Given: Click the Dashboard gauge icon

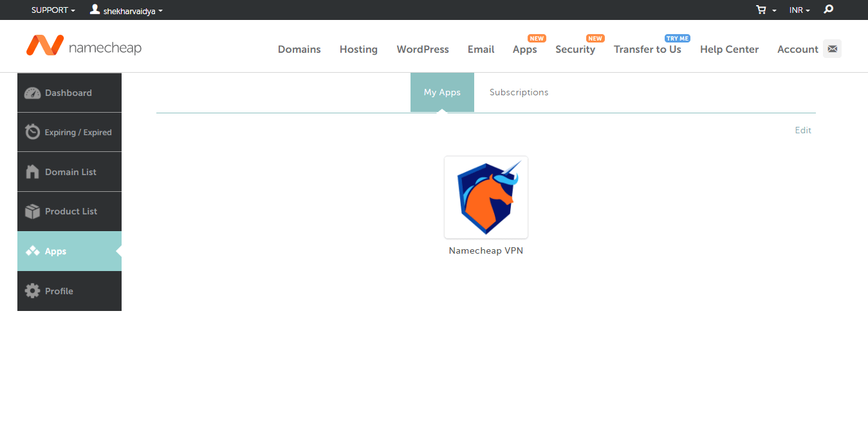Looking at the screenshot, I should tap(32, 93).
